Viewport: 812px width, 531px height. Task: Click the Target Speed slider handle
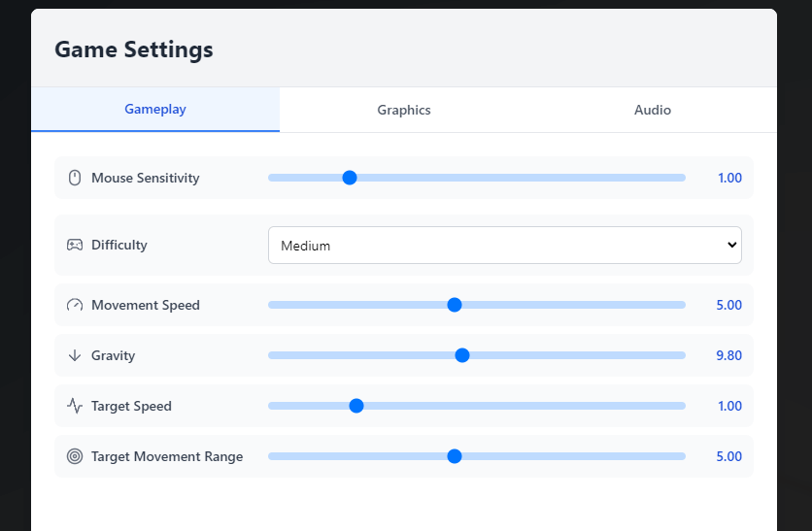pos(356,406)
